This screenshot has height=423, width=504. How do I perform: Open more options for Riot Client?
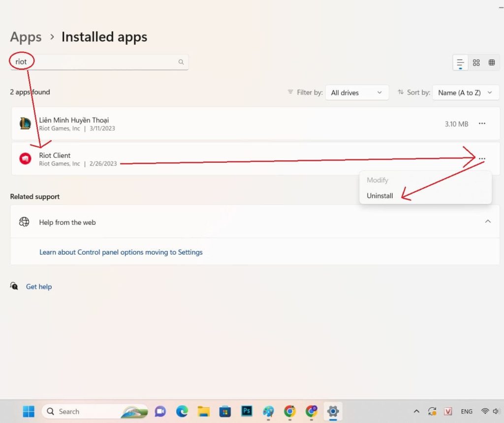(482, 159)
